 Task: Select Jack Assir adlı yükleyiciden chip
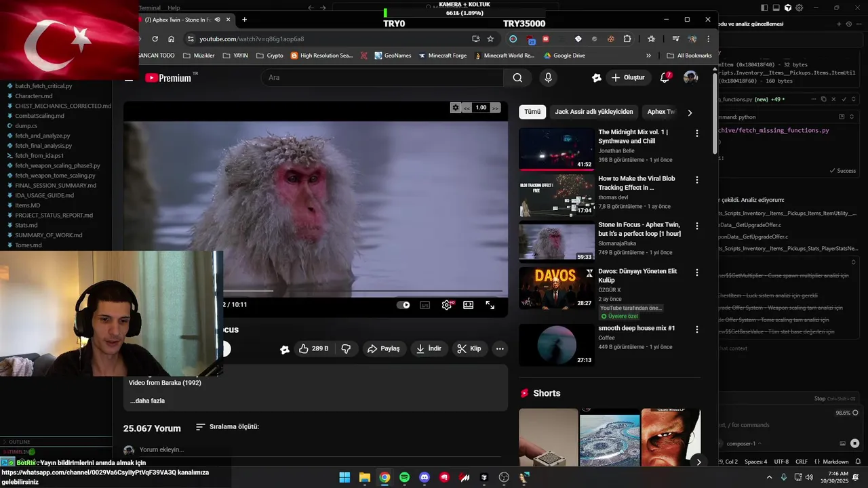point(593,112)
